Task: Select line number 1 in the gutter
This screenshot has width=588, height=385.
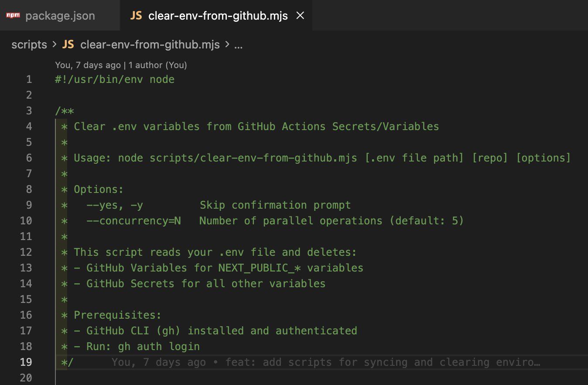Action: pos(29,79)
